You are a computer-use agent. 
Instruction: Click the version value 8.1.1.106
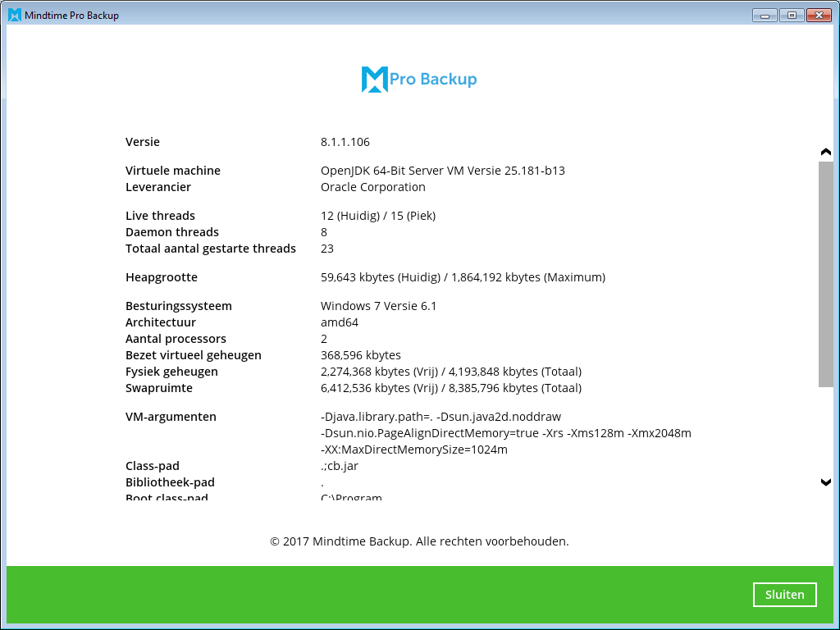pyautogui.click(x=345, y=142)
